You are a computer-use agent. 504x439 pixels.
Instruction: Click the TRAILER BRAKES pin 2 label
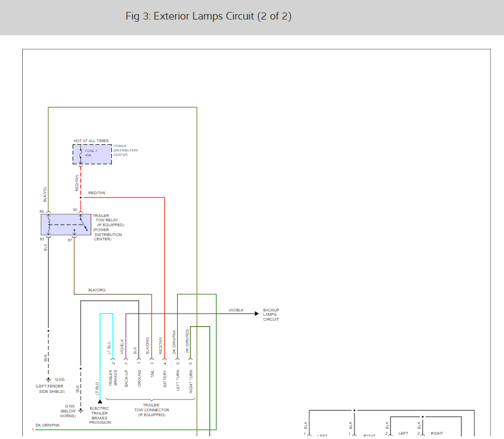point(113,378)
